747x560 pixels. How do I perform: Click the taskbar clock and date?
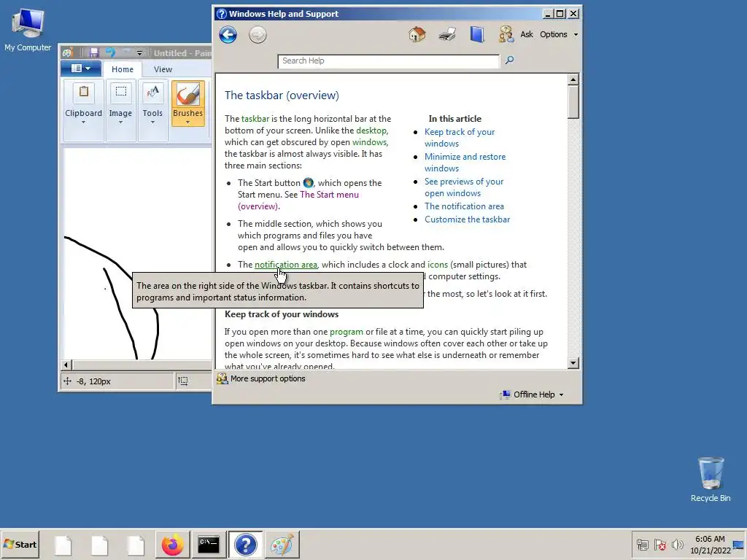[x=711, y=544]
